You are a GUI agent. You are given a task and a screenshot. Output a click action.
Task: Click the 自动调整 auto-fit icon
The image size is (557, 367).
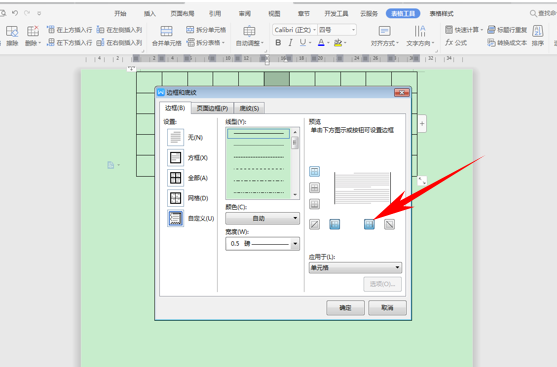point(249,31)
